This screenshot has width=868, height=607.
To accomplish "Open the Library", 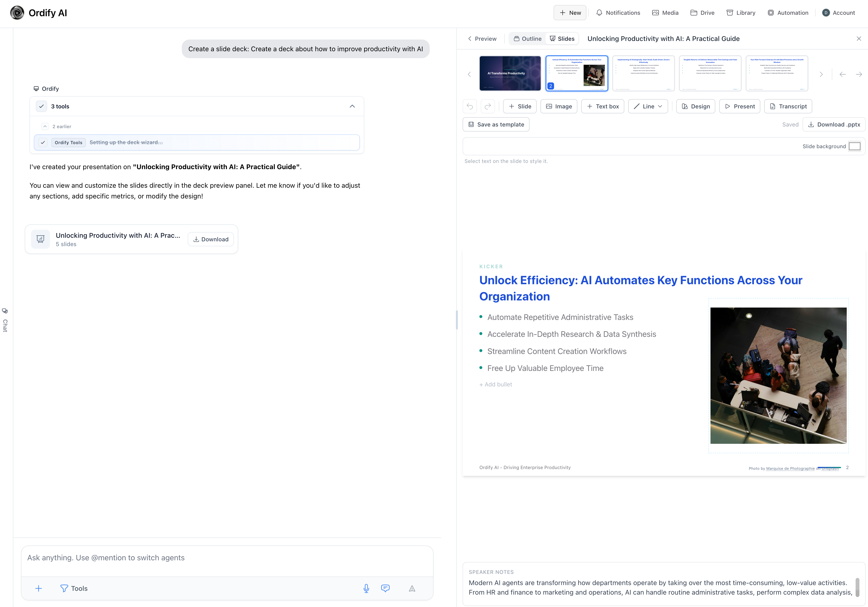I will (741, 13).
